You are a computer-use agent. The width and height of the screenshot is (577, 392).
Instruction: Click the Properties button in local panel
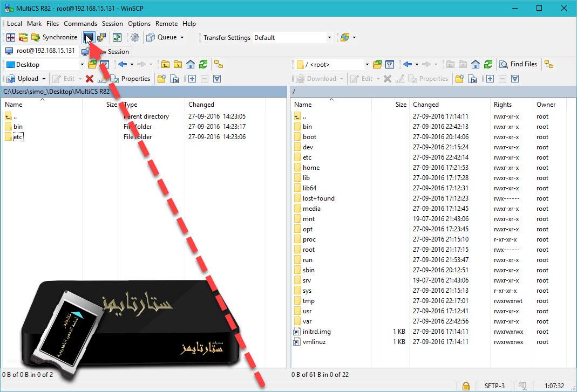pyautogui.click(x=135, y=79)
